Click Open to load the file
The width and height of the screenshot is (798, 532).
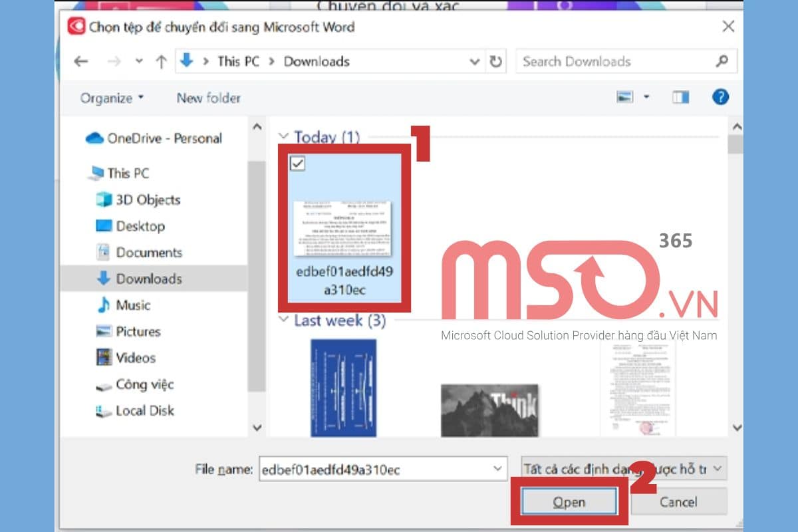pyautogui.click(x=569, y=503)
